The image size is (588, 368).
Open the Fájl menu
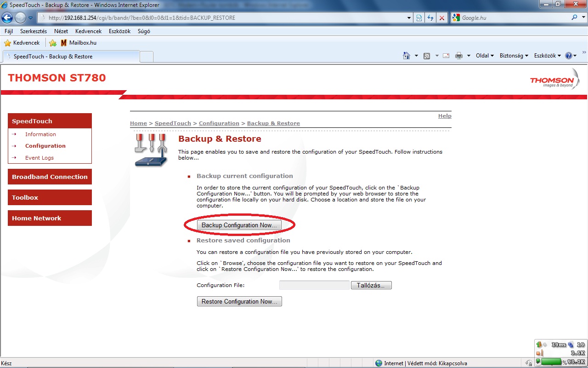[9, 31]
